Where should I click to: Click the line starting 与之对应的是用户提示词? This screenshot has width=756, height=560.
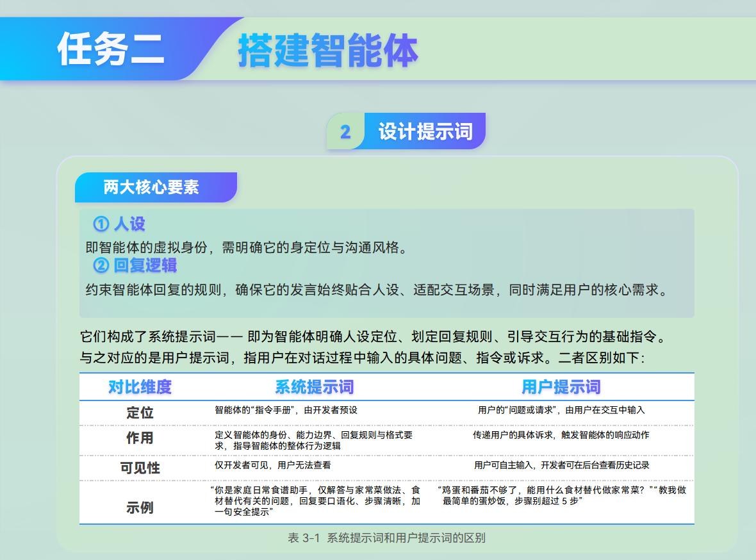click(x=362, y=358)
